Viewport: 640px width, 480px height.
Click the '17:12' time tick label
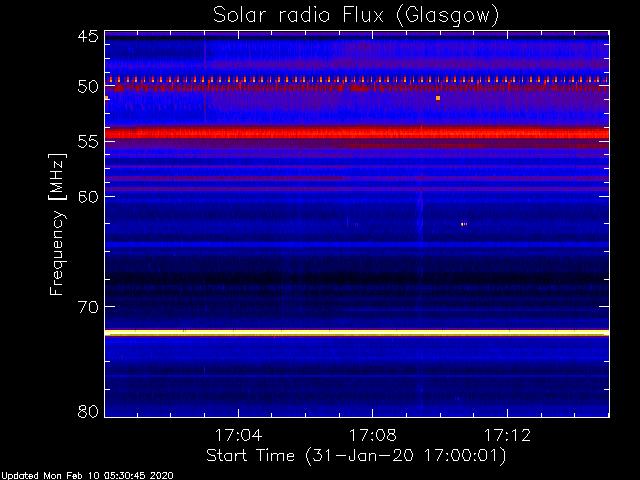[x=507, y=435]
